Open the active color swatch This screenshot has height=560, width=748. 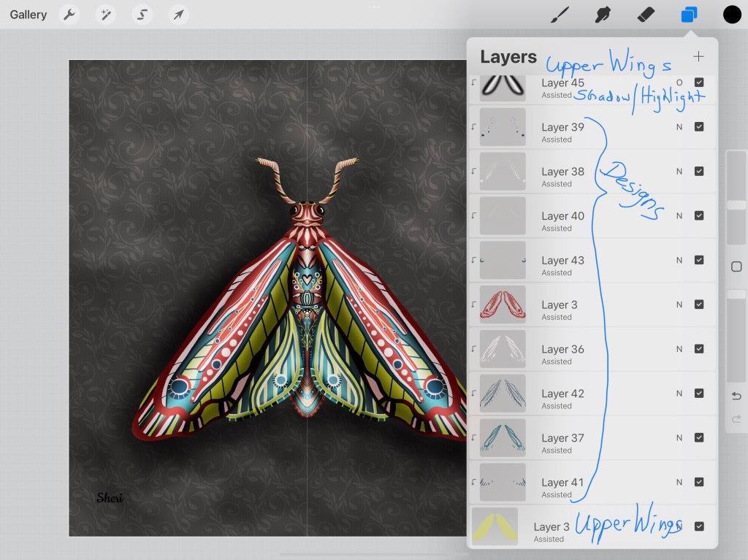(x=732, y=15)
